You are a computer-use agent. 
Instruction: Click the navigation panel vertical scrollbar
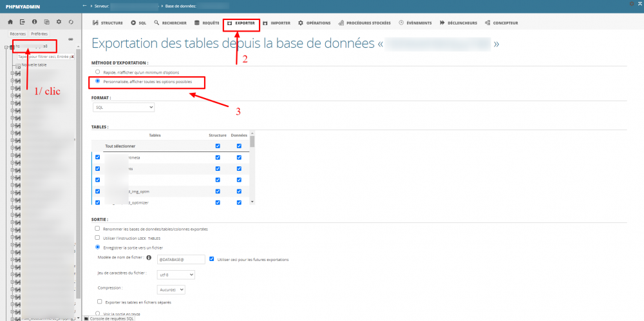[78, 173]
